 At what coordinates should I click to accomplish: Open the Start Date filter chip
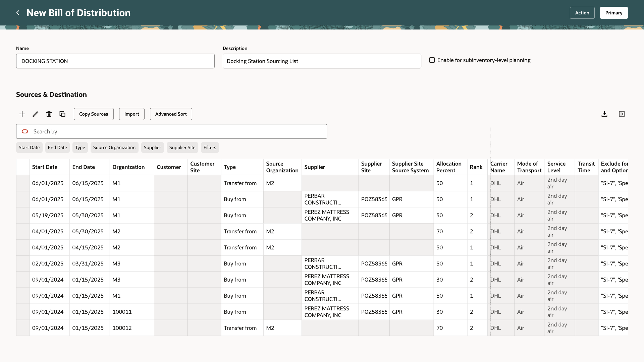pyautogui.click(x=29, y=147)
